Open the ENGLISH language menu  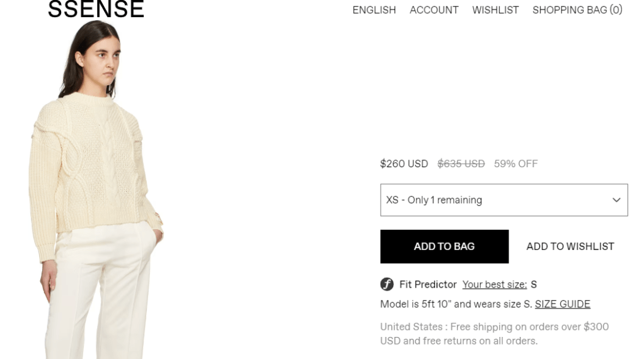(374, 10)
